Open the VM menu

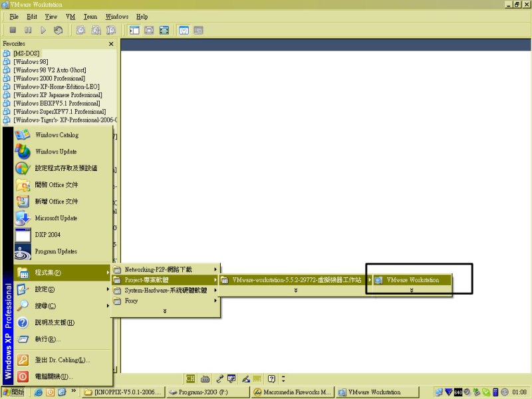point(70,17)
